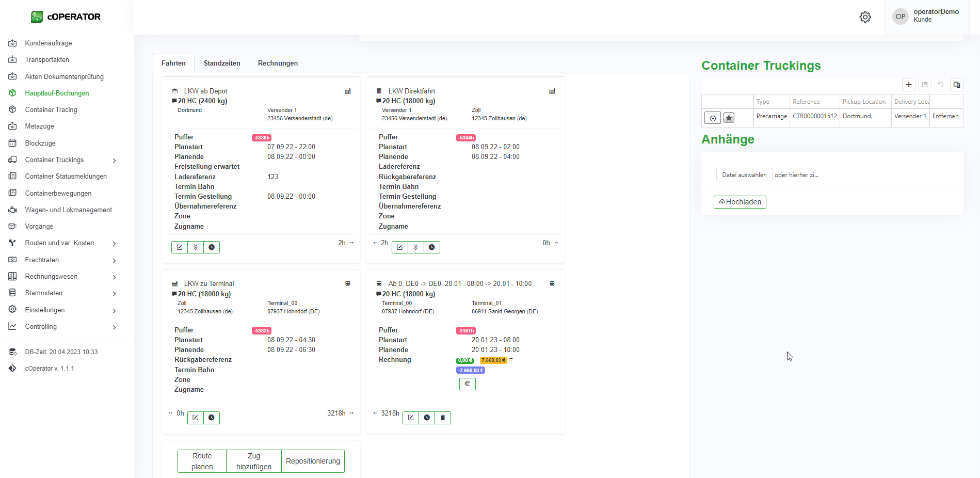Expand Container Truckings sidebar submenu

(x=114, y=160)
